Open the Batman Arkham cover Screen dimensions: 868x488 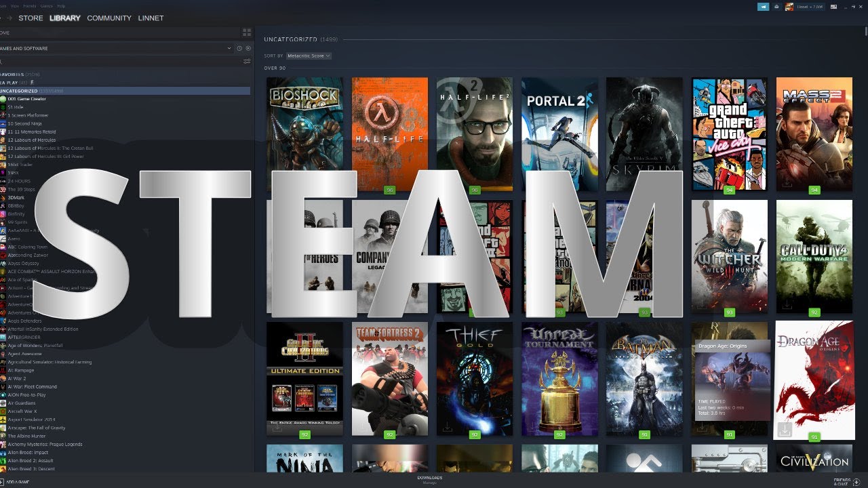point(644,378)
